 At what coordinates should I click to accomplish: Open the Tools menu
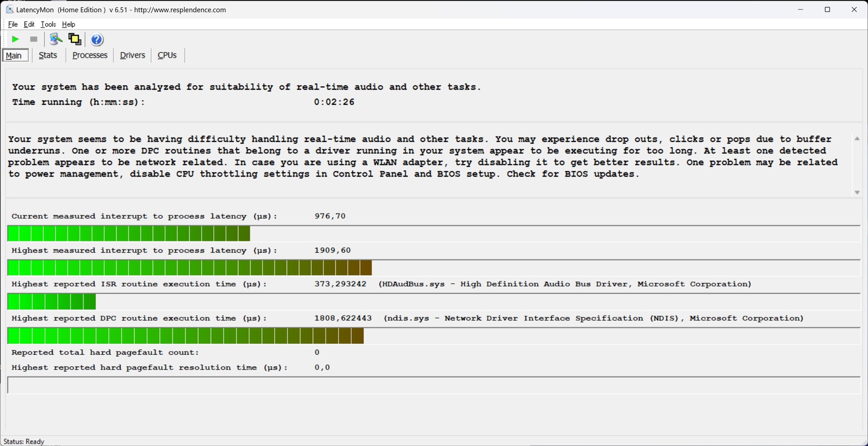(48, 24)
